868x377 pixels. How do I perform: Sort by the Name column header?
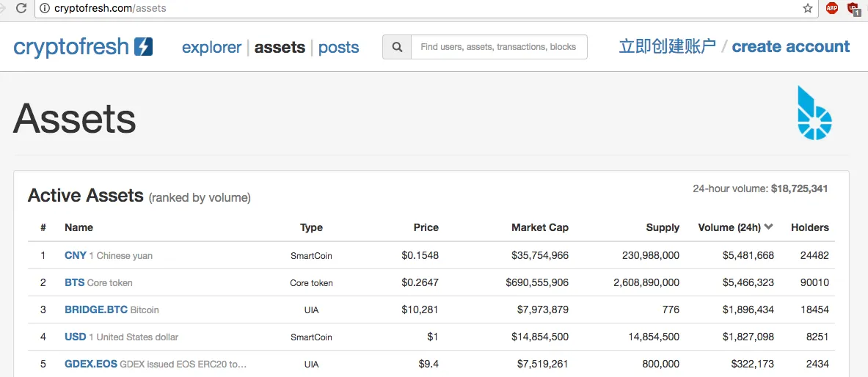click(x=79, y=227)
